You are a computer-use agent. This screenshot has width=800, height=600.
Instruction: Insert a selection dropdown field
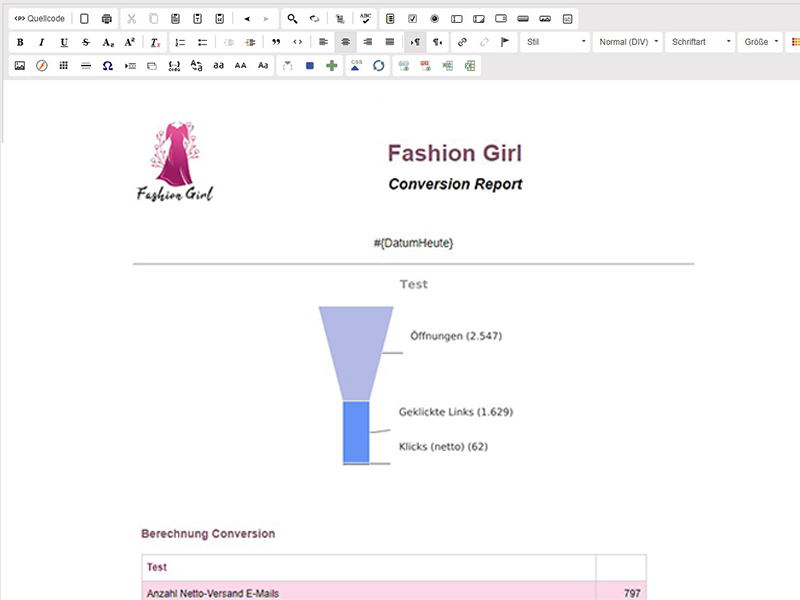coord(501,19)
